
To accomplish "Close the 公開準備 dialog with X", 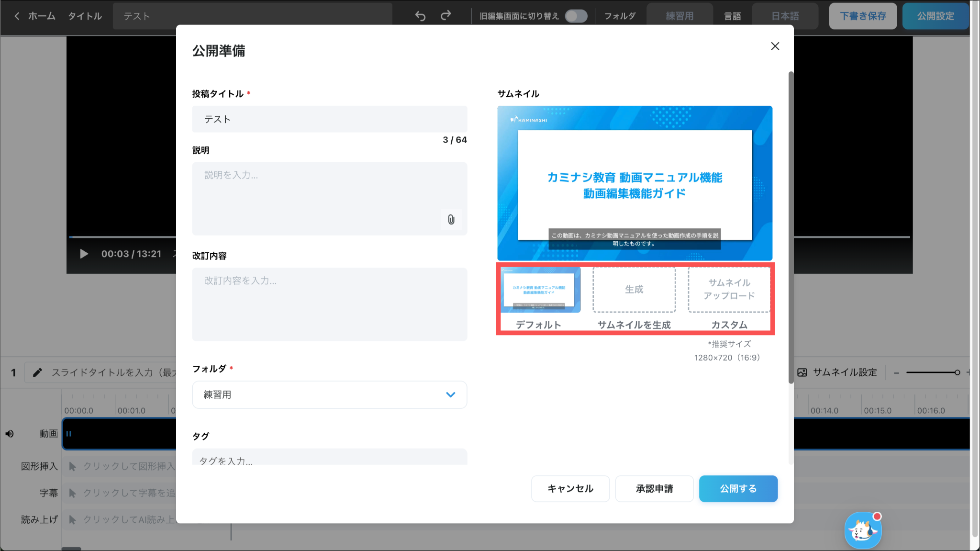I will pyautogui.click(x=775, y=46).
